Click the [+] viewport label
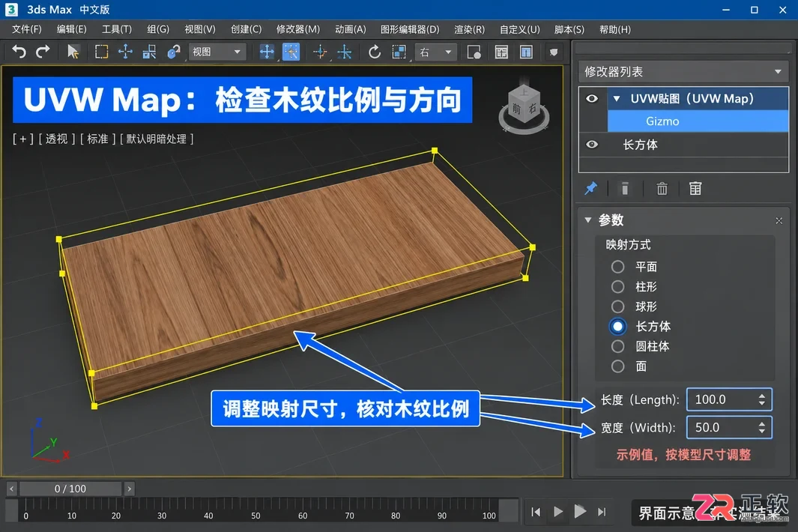The height and width of the screenshot is (532, 798). (23, 139)
